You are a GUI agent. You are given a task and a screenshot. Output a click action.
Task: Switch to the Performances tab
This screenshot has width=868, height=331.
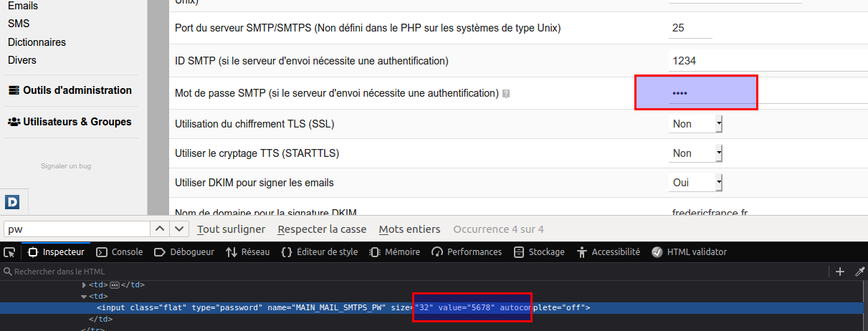tap(467, 252)
